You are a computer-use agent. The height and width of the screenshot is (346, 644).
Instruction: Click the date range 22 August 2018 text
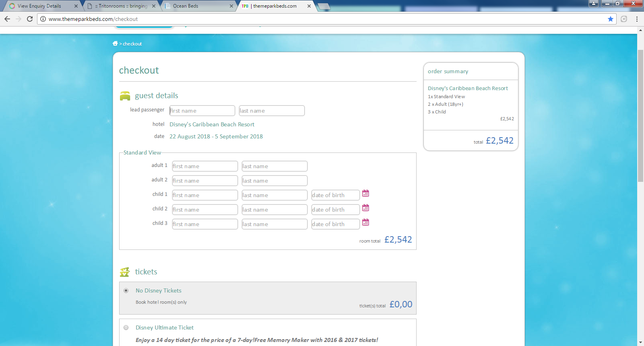click(216, 137)
